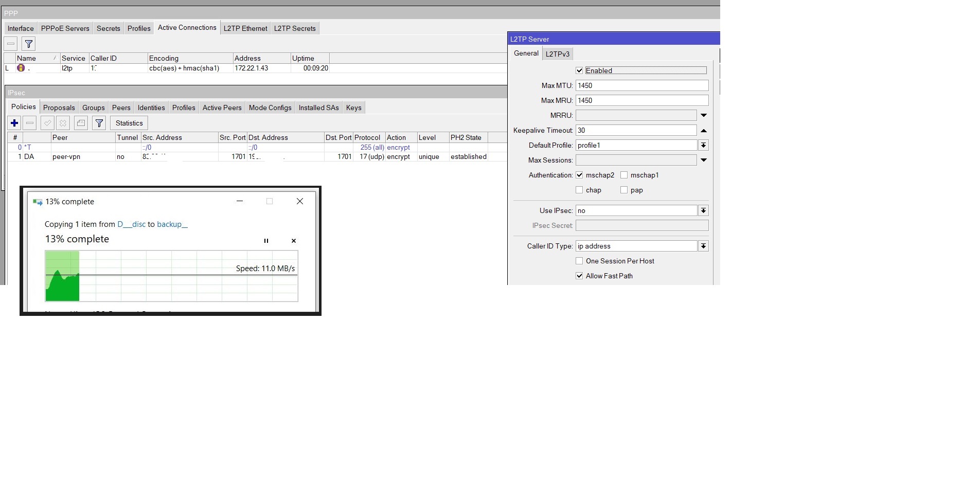Enable IPsec policy checkmark icon
The height and width of the screenshot is (480, 980).
point(47,123)
